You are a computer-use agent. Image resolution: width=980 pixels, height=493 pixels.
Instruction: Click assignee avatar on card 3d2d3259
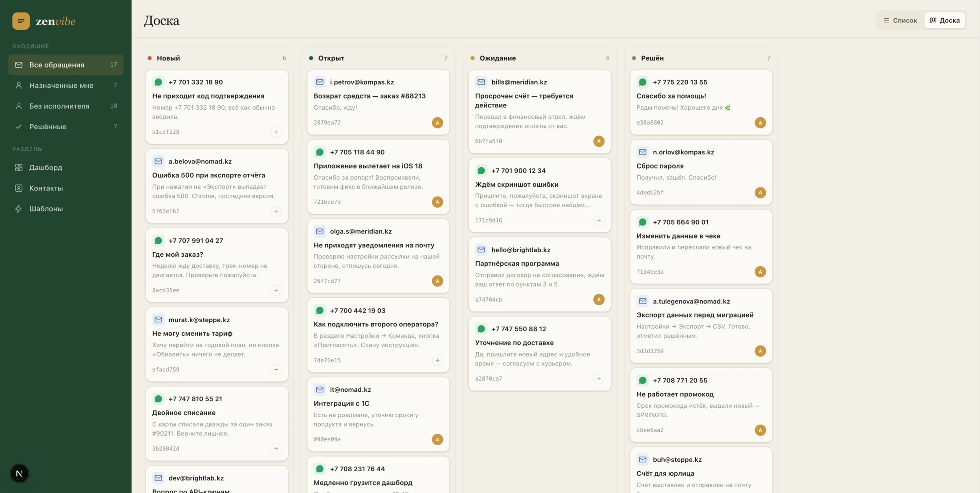point(760,351)
